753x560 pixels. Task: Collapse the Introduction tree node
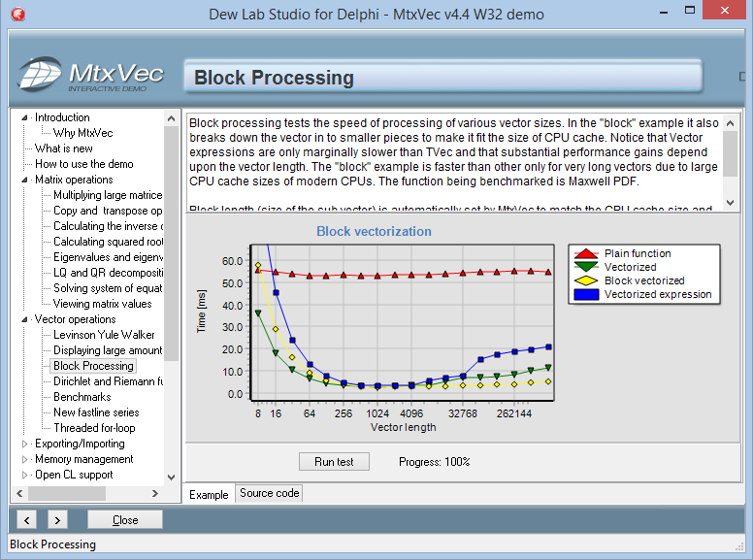(24, 117)
